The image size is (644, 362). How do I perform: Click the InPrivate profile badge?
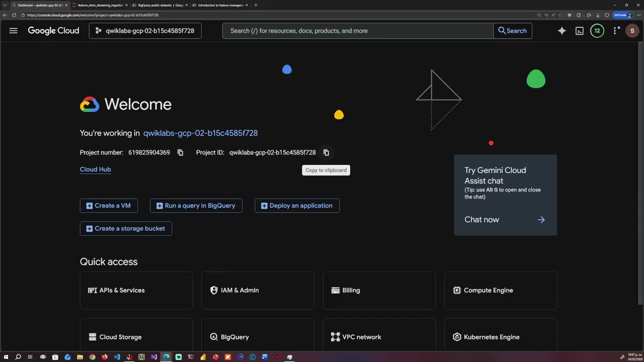(x=623, y=15)
